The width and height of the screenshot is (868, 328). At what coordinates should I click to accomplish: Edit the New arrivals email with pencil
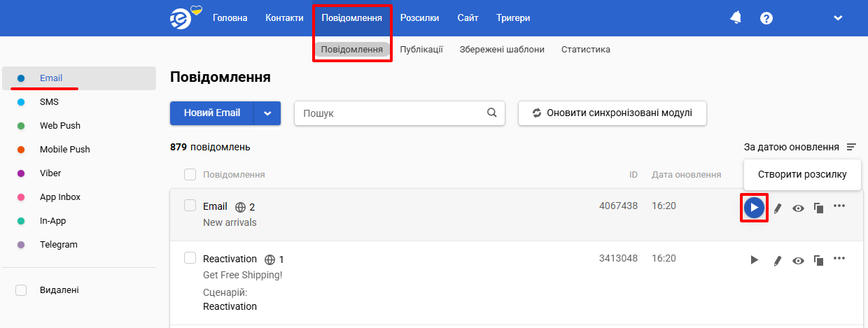[777, 208]
